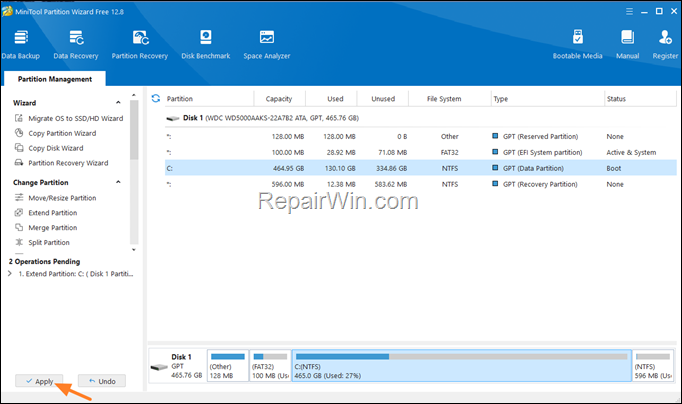This screenshot has height=404, width=682.
Task: Select the Disk 1 WDC header row
Action: [421, 118]
